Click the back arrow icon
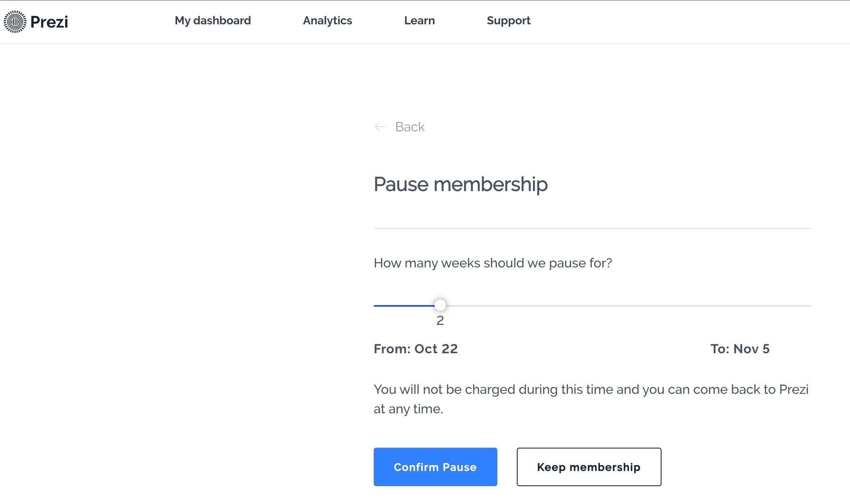 (x=379, y=127)
